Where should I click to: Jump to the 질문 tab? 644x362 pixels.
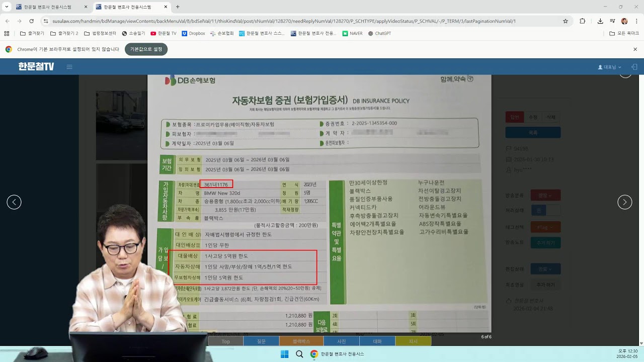coord(261,341)
